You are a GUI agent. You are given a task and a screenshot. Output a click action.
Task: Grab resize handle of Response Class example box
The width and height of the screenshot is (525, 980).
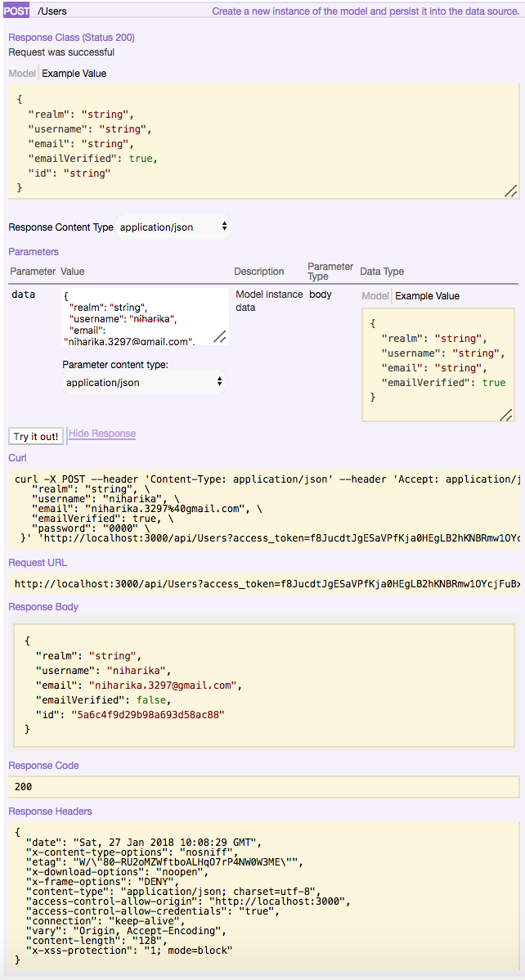pyautogui.click(x=510, y=191)
